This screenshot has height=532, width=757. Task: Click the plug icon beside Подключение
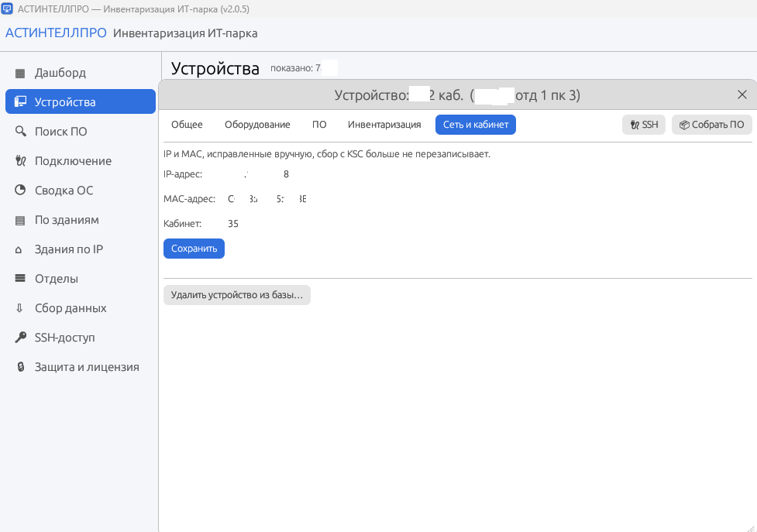pyautogui.click(x=20, y=160)
